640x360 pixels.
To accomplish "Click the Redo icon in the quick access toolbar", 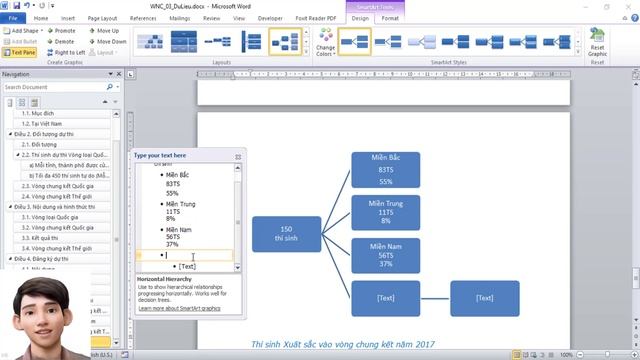I will click(42, 6).
